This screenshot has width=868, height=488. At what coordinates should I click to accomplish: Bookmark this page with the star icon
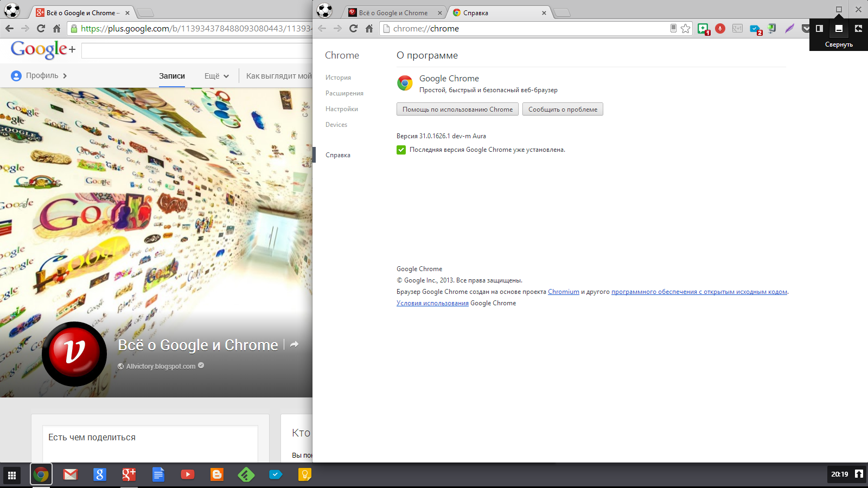pyautogui.click(x=686, y=29)
